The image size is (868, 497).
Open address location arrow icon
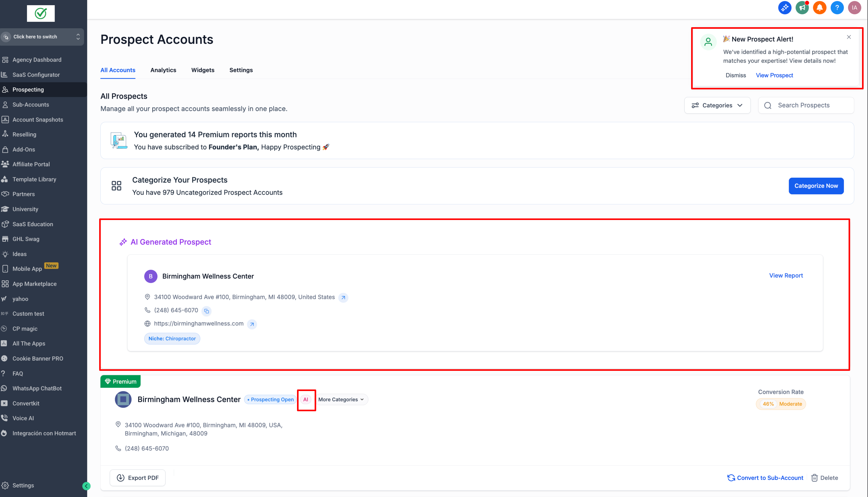pyautogui.click(x=343, y=298)
